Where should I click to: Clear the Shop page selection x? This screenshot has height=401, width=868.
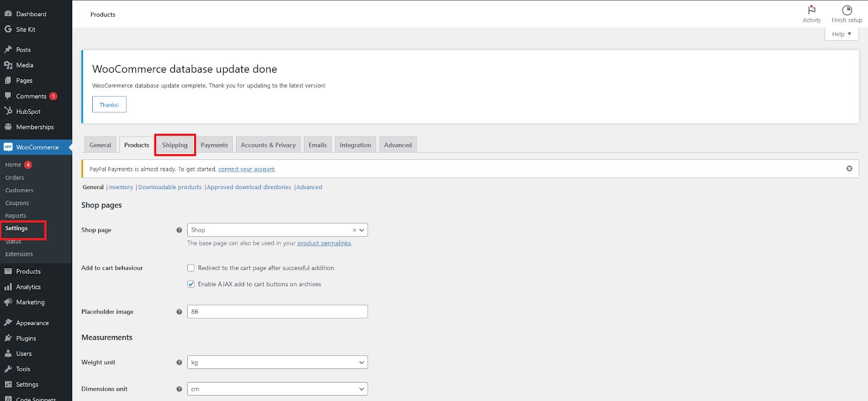pos(354,230)
